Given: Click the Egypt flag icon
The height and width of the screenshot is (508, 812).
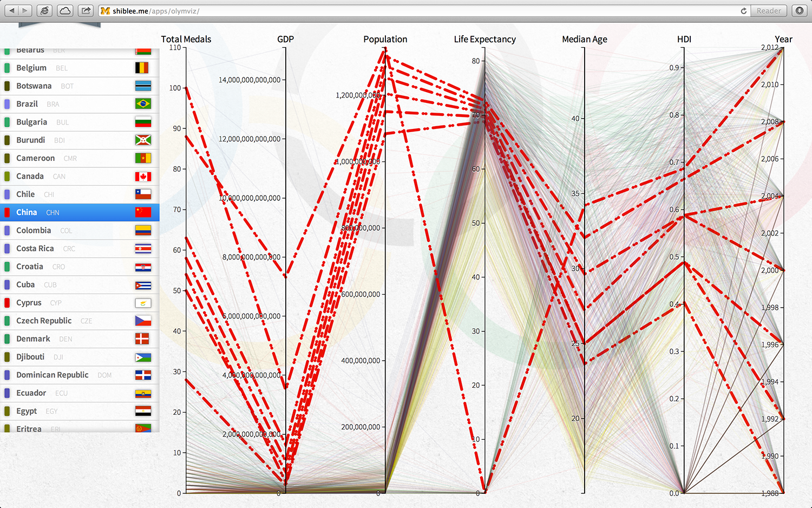Looking at the screenshot, I should (143, 411).
